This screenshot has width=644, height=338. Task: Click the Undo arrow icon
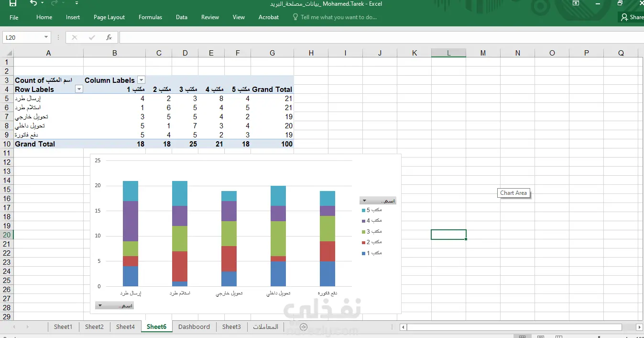33,3
